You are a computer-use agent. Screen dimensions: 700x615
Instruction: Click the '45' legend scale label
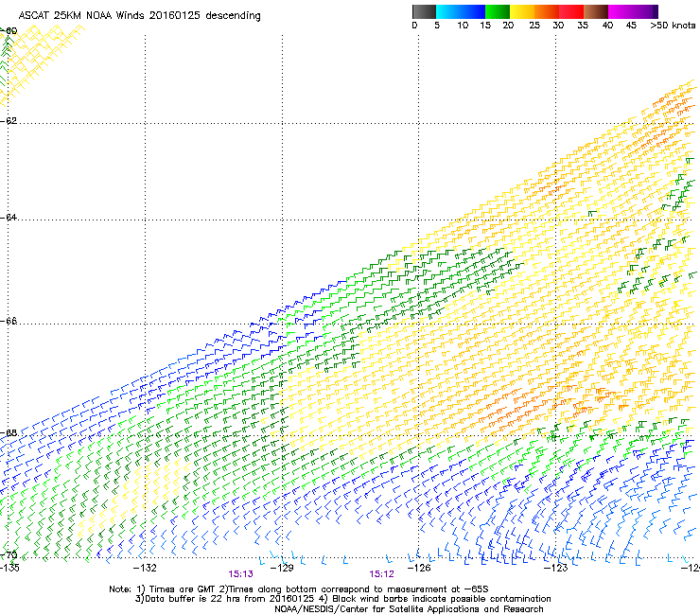[x=631, y=26]
